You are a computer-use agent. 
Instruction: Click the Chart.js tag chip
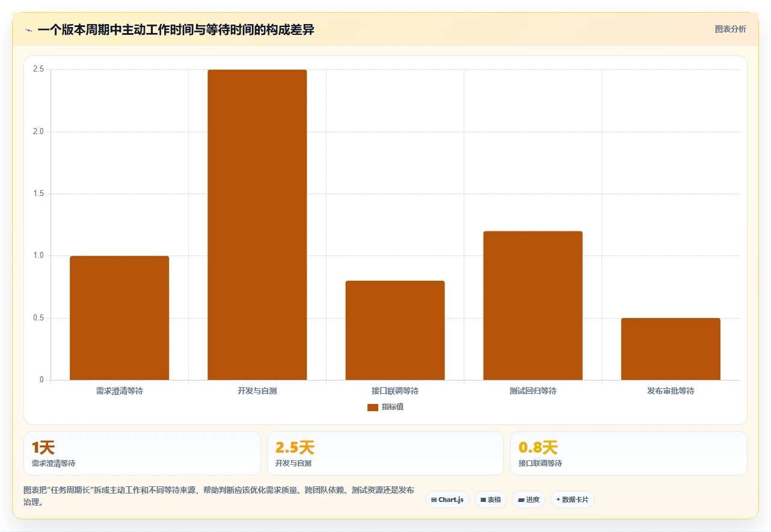tap(447, 500)
